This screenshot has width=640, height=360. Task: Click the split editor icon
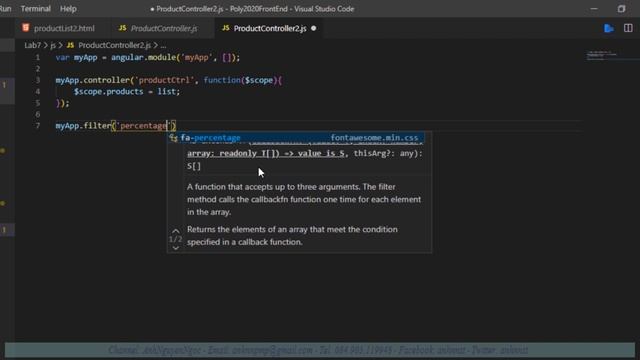click(x=628, y=28)
